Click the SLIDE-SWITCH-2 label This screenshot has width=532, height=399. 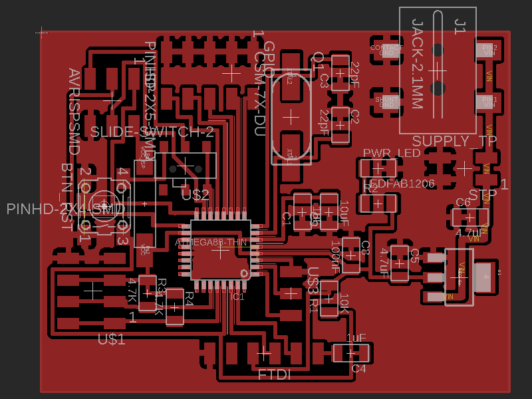152,132
